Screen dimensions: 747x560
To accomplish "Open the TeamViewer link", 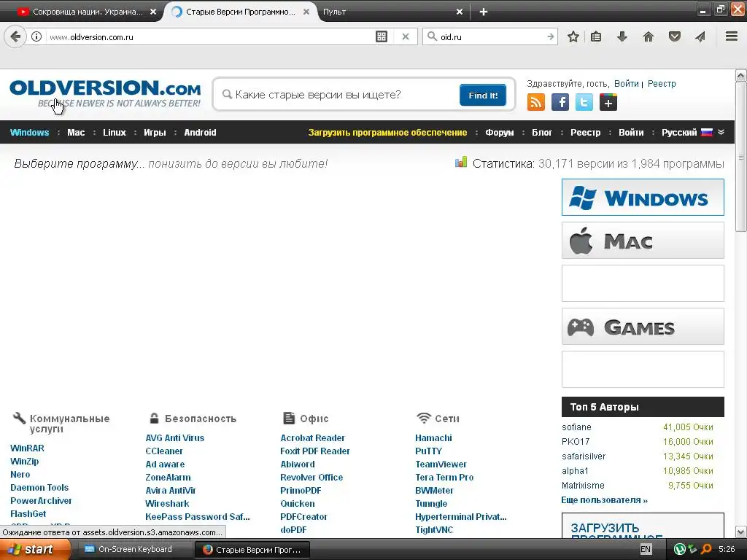I will coord(441,464).
